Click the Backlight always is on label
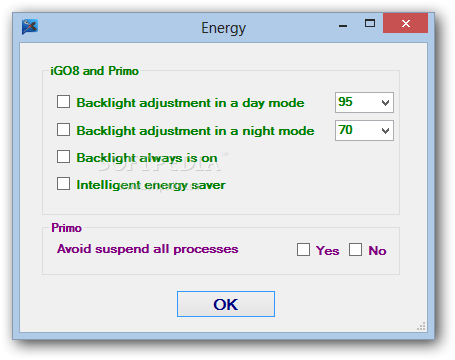This screenshot has height=360, width=455. [147, 158]
